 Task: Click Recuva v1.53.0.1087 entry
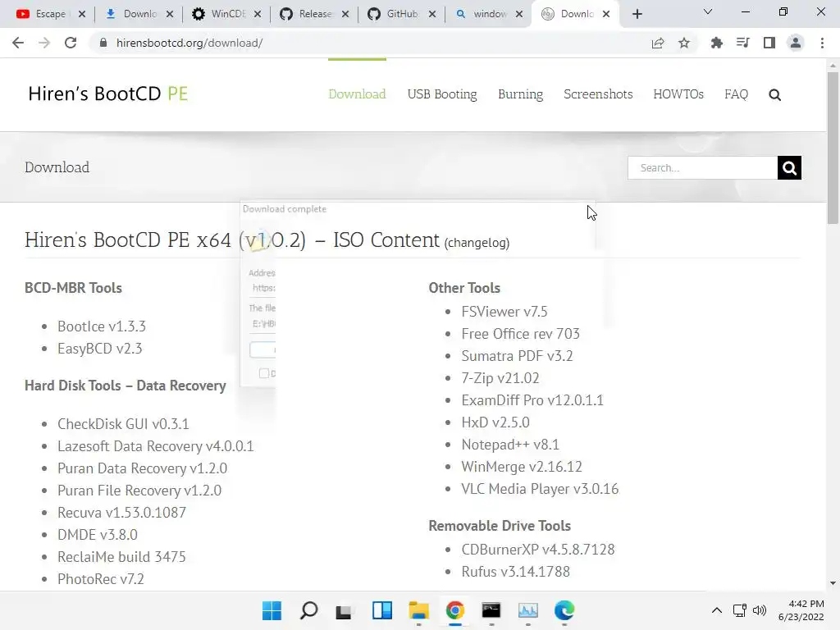pos(121,513)
